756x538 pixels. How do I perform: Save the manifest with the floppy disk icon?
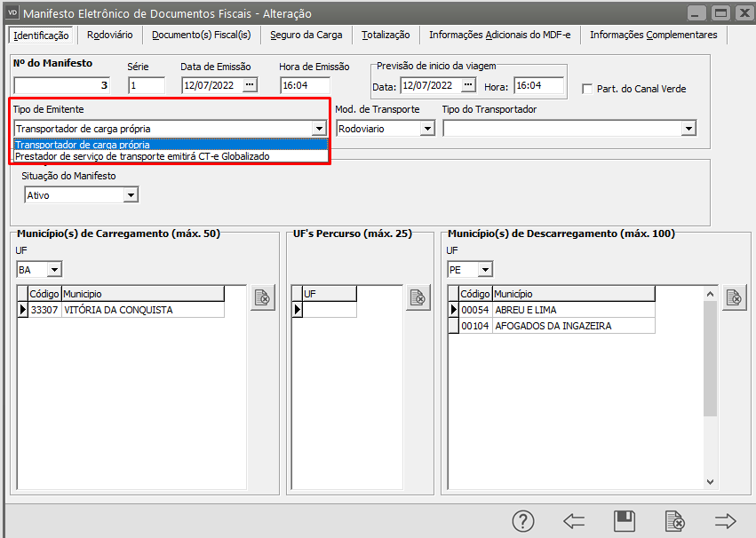625,521
